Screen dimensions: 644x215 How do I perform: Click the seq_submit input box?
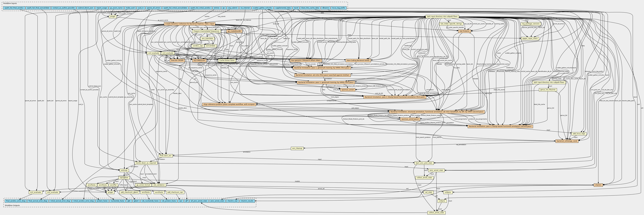pos(233,8)
